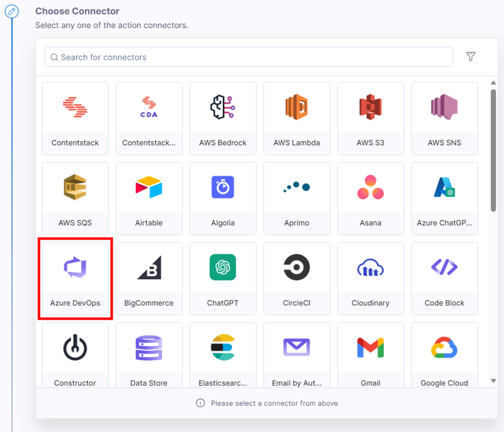Viewport: 504px width, 432px height.
Task: Pick the Asana connector icon
Action: (371, 187)
